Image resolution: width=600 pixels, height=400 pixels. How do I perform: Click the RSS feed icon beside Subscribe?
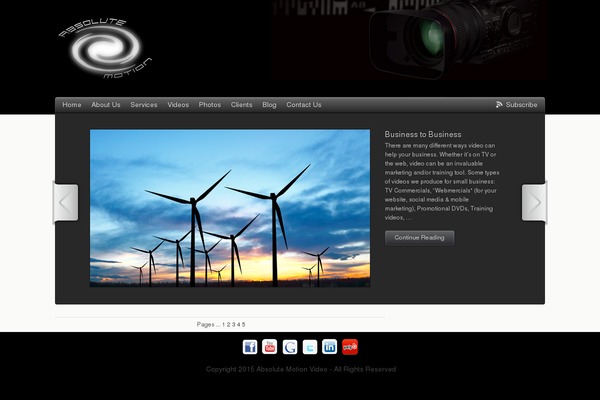point(499,104)
